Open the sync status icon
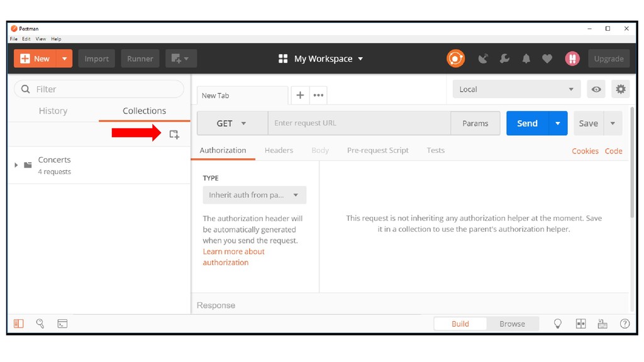644x362 pixels. (455, 58)
